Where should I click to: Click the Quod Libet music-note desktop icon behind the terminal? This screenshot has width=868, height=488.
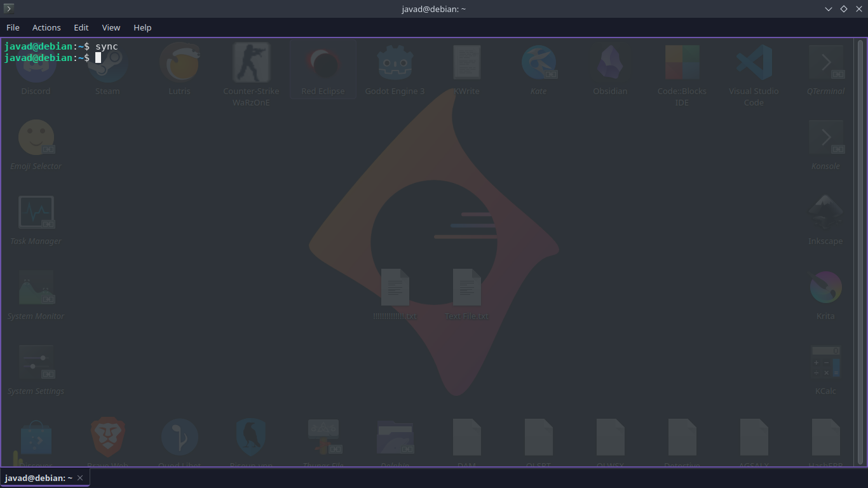point(179,437)
